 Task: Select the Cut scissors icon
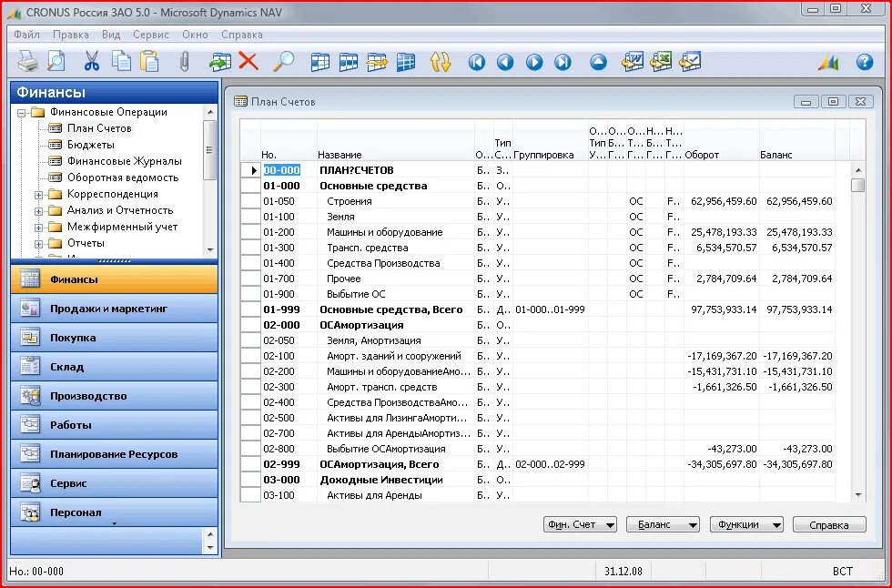[91, 61]
